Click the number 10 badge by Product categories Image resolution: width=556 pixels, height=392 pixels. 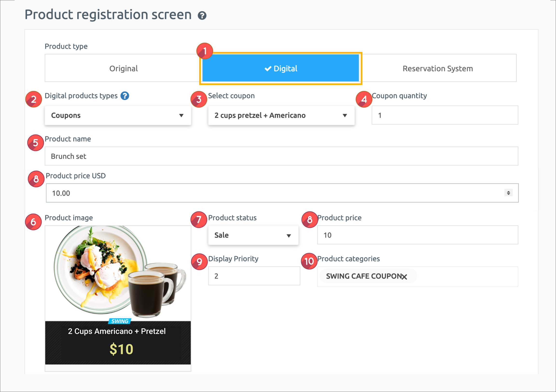(x=309, y=261)
